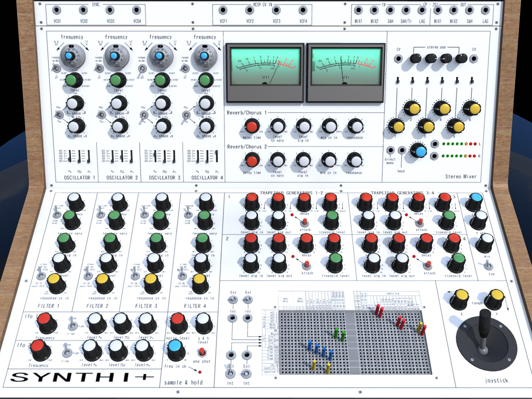This screenshot has height=399, width=532.
Task: Click the direct mono jack in Stereo Mixer
Action: click(391, 151)
